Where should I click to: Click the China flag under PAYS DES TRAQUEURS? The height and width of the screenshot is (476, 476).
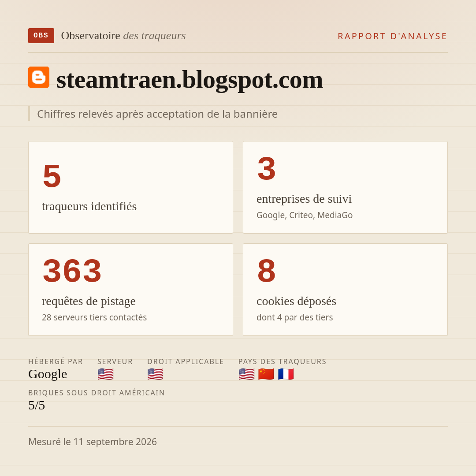(x=266, y=374)
